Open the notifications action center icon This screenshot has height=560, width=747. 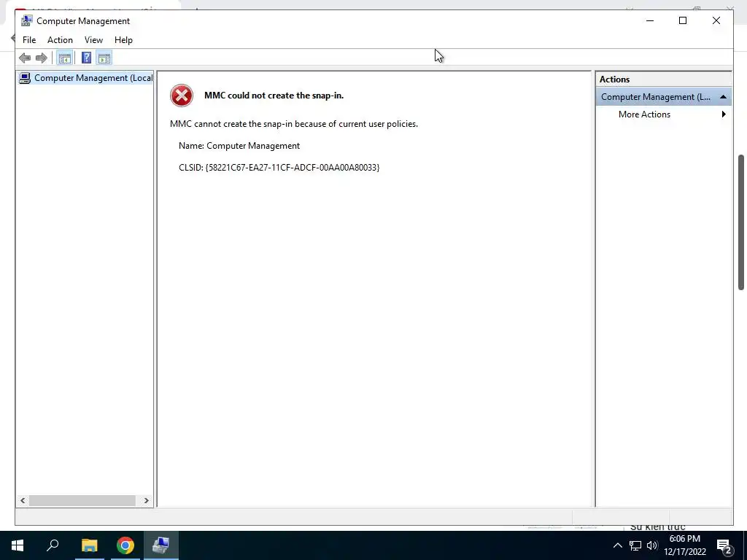[x=724, y=546]
